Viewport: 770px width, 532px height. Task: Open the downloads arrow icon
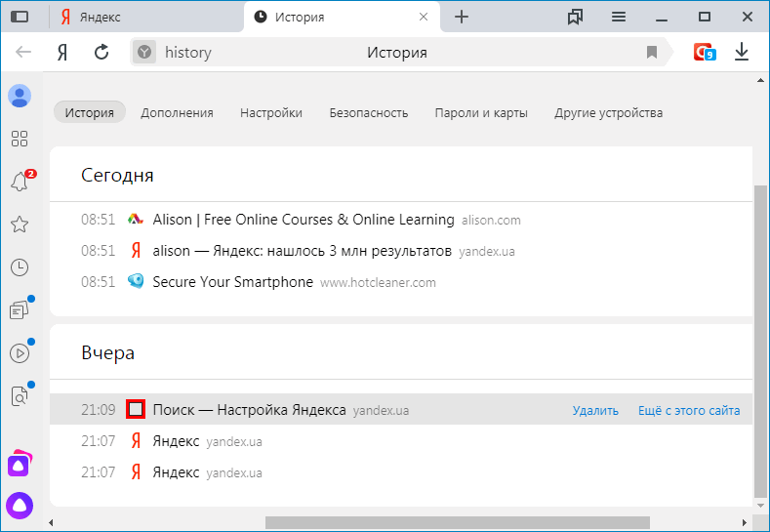[x=742, y=52]
